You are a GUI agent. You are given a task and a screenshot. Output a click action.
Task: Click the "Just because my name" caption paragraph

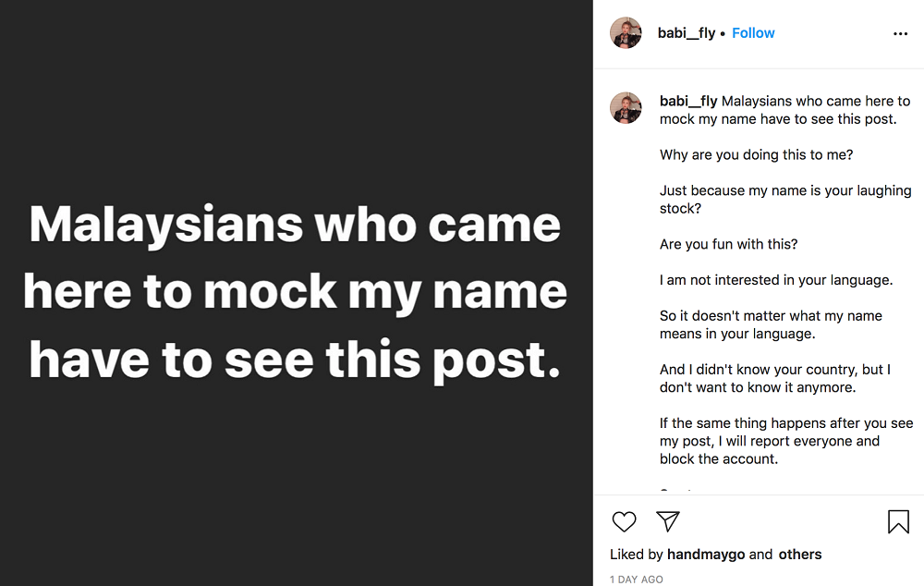(x=785, y=200)
